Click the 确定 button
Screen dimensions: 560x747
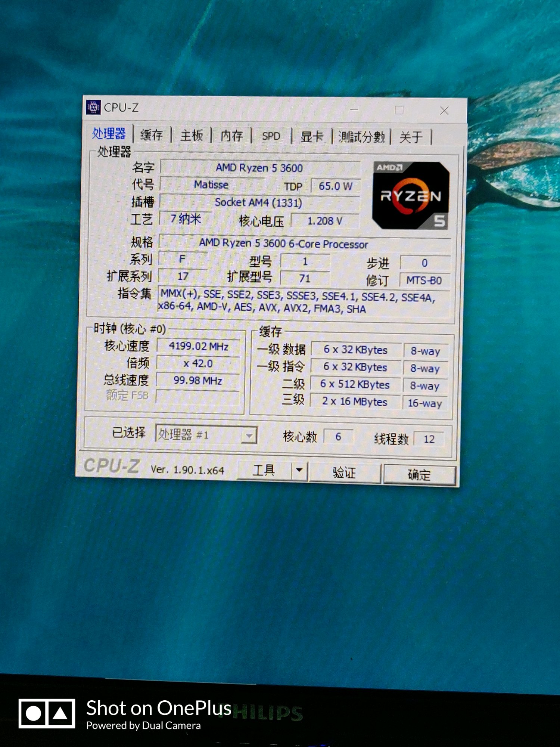419,475
